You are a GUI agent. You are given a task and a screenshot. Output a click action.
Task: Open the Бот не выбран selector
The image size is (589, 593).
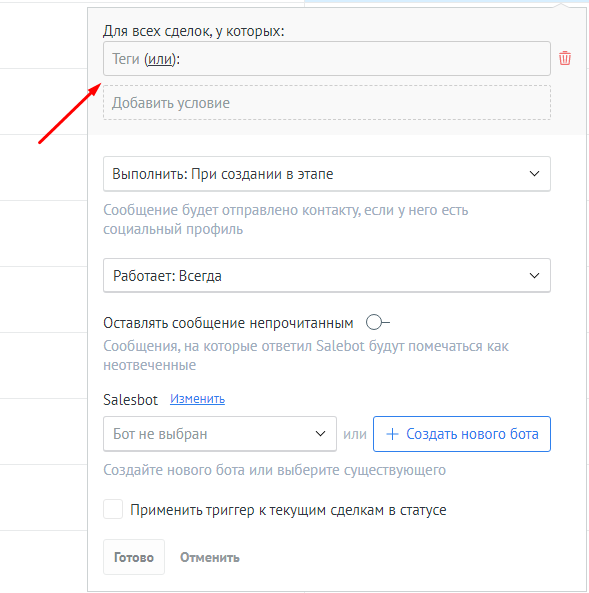click(220, 434)
